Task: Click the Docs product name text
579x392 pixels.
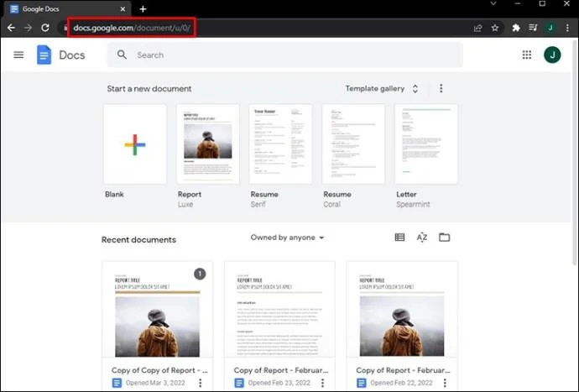Action: pos(72,55)
